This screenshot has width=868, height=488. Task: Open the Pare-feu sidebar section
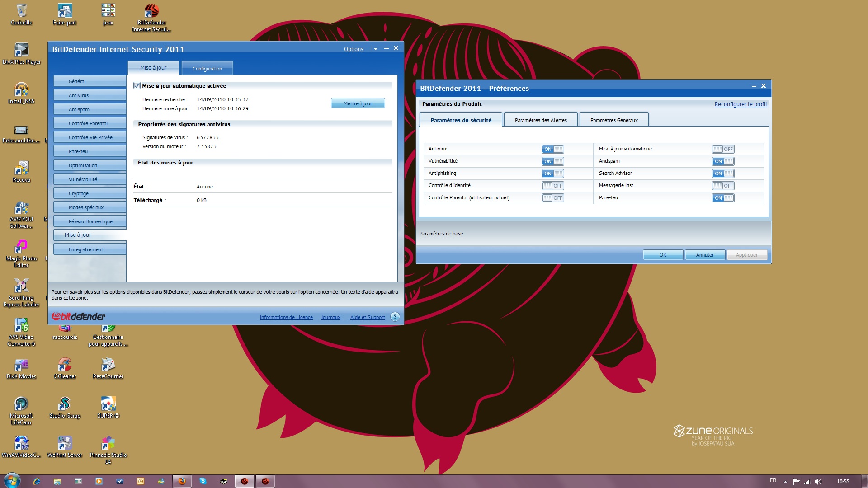90,151
